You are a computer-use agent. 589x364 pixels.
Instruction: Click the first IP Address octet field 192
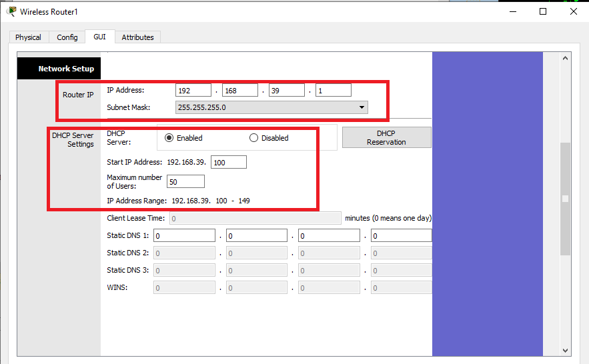[x=193, y=91]
